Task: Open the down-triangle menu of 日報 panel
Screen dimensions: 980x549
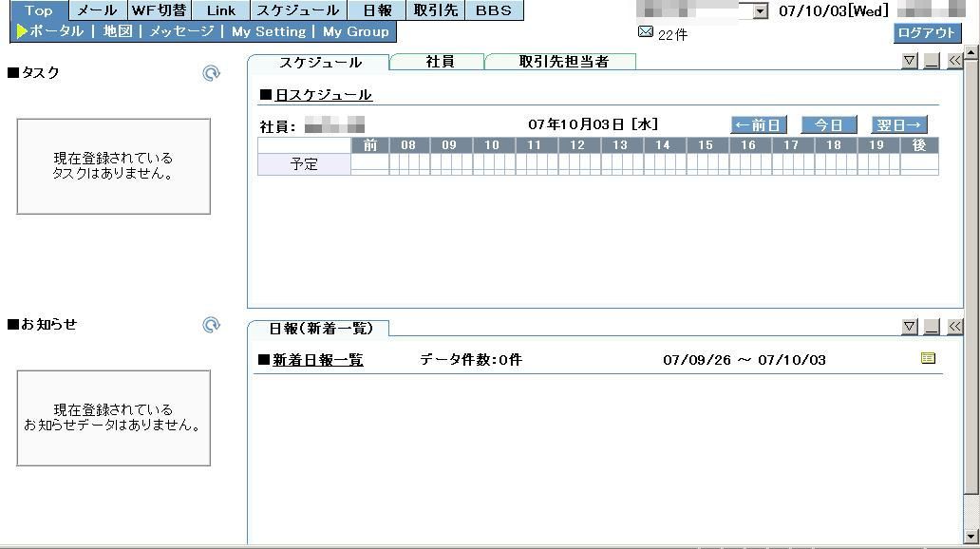Action: [x=910, y=327]
